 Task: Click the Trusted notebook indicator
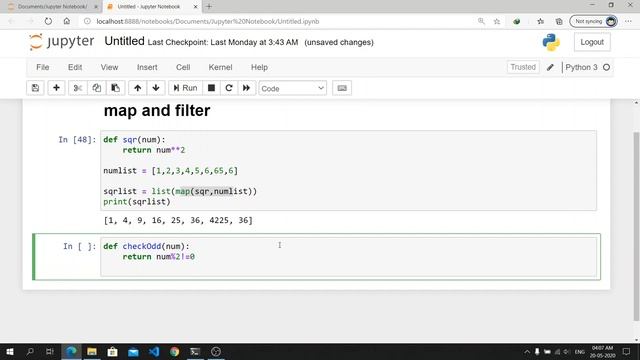point(523,67)
